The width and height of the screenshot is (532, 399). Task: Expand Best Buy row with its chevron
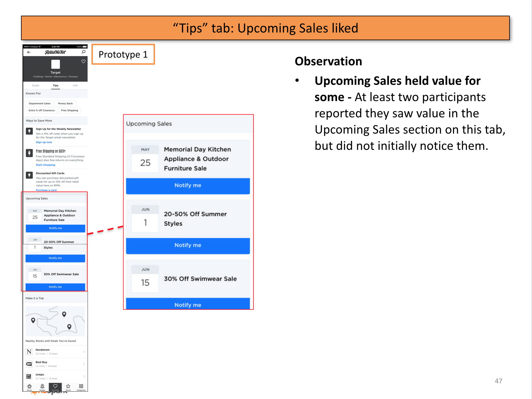point(84,364)
